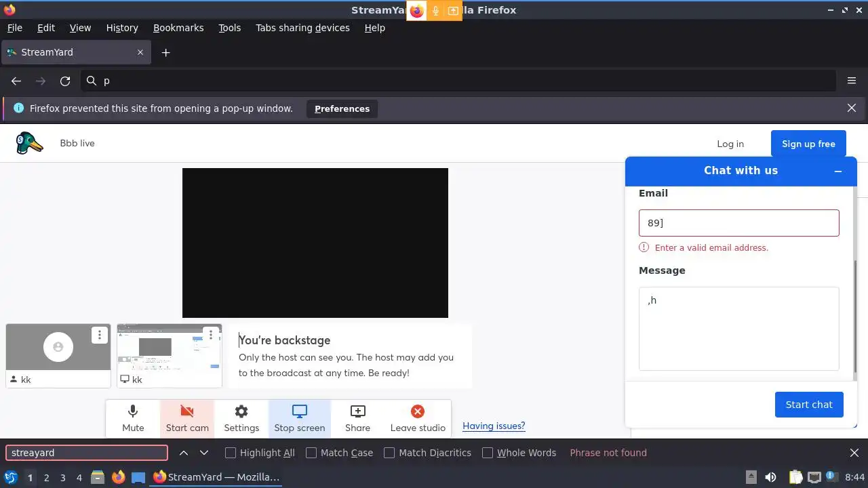Open volume control in system tray
The width and height of the screenshot is (868, 488).
770,477
